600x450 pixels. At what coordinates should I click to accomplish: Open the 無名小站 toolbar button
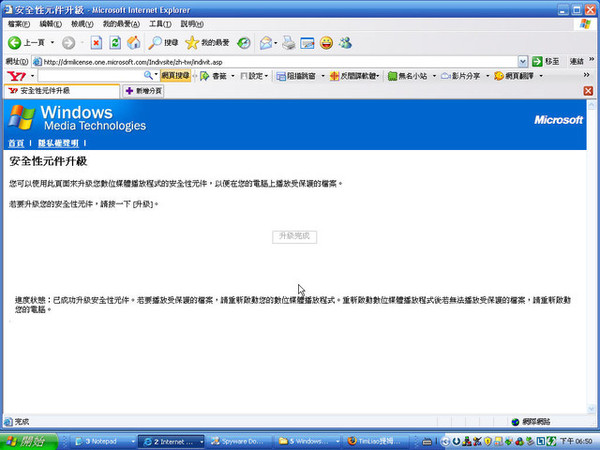coord(408,76)
